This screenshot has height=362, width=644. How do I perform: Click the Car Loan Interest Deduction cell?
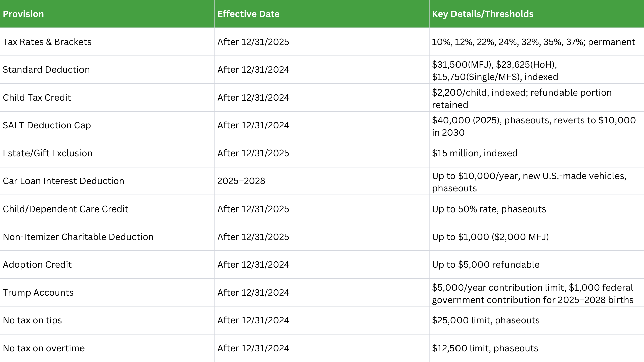point(107,181)
